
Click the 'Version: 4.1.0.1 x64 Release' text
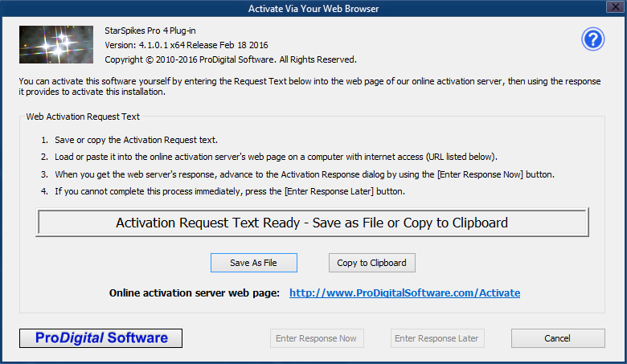pos(186,45)
